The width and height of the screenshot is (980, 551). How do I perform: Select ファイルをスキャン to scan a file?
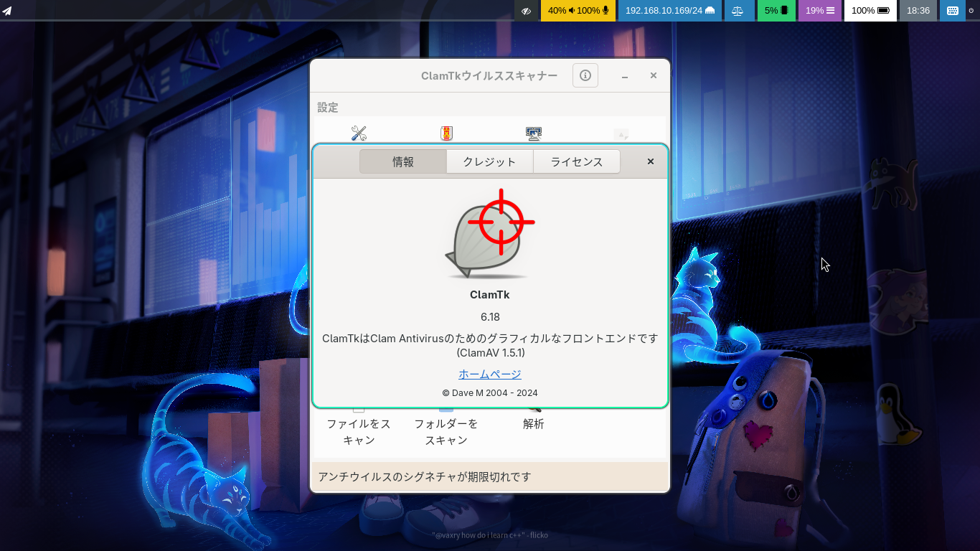[x=359, y=431]
